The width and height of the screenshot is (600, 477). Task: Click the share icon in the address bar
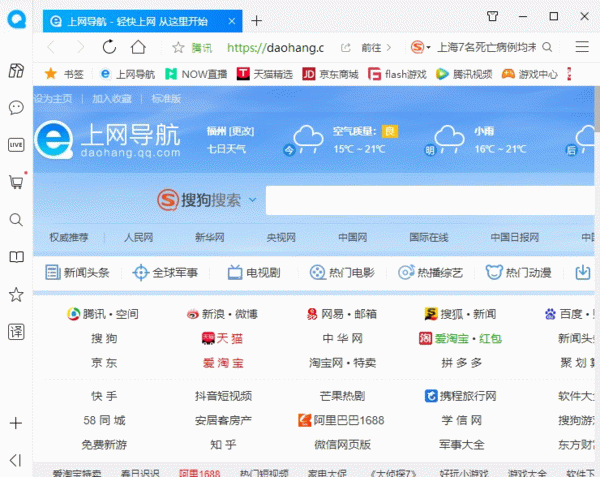pyautogui.click(x=346, y=48)
